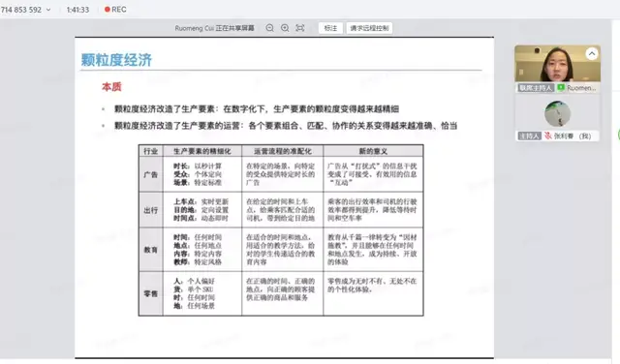
Task: Click the 主持人 host label
Action: (x=529, y=136)
